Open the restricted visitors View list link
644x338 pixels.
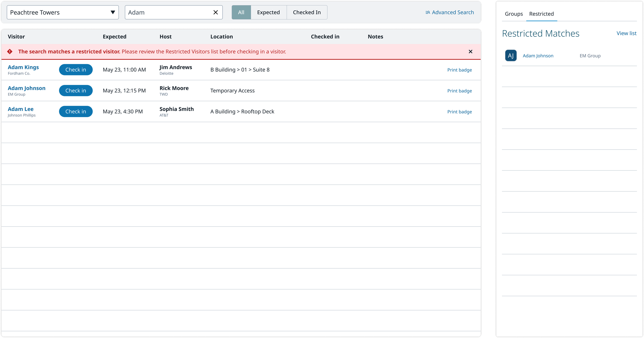626,33
